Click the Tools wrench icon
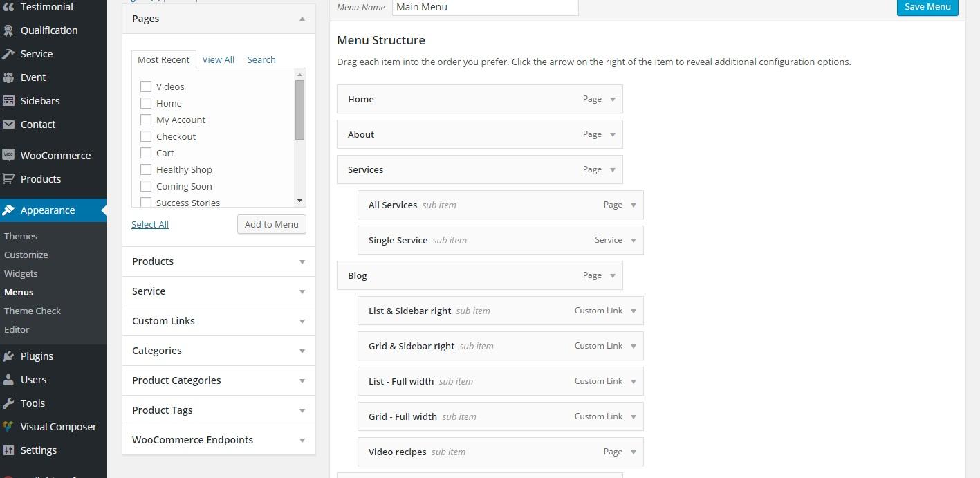 point(8,403)
